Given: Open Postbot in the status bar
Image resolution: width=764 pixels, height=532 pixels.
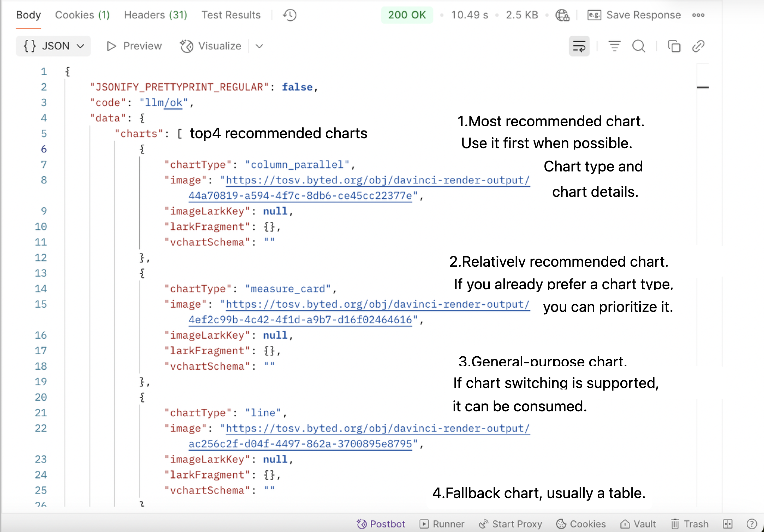Looking at the screenshot, I should point(381,524).
